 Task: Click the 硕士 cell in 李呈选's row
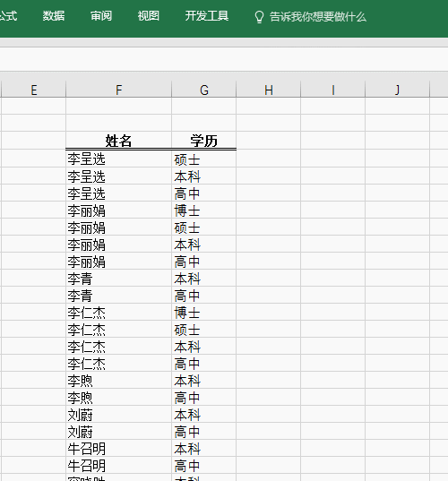point(204,159)
